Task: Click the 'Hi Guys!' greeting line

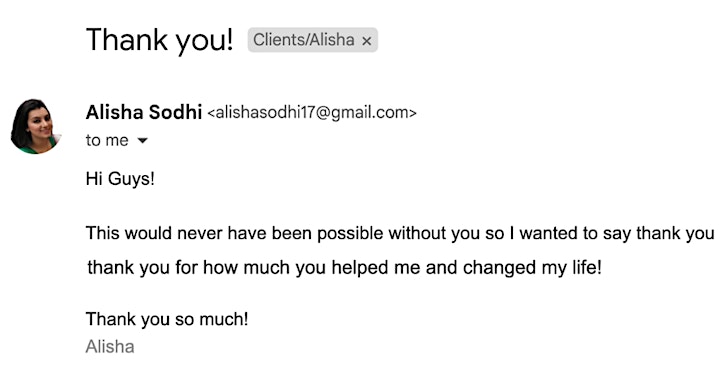Action: 120,178
